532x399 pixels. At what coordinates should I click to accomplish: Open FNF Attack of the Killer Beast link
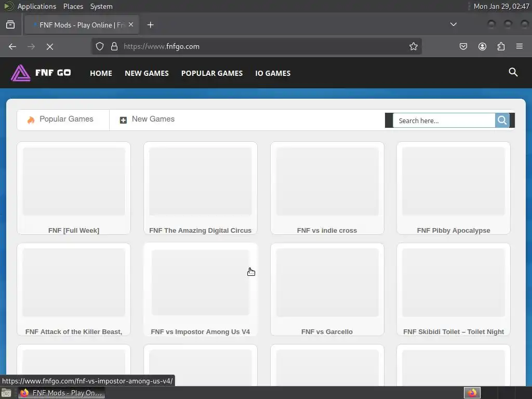tap(74, 331)
